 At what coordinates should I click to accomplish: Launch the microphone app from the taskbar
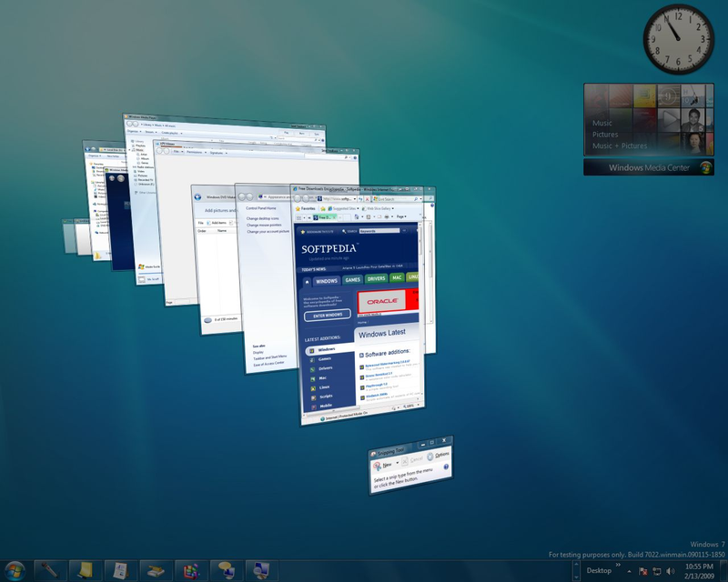click(50, 570)
